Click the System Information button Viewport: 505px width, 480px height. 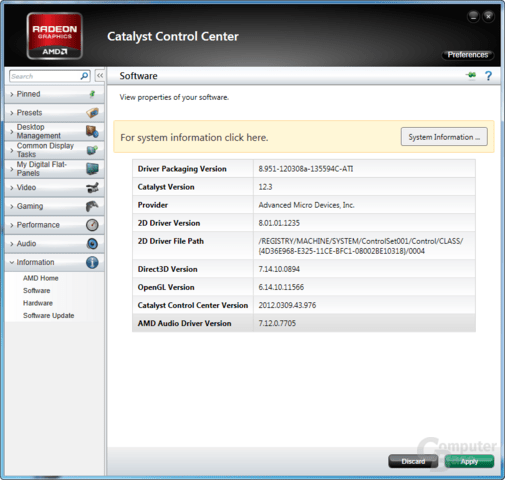[x=444, y=137]
